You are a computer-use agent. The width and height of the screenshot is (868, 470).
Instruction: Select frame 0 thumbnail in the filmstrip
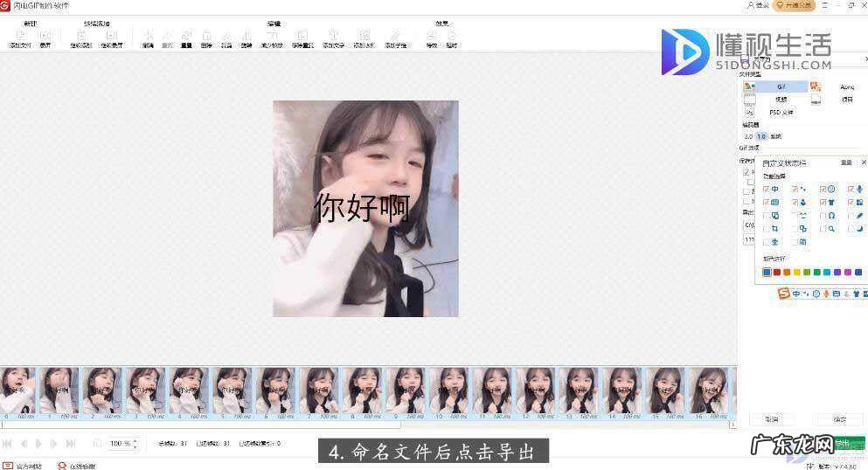pyautogui.click(x=17, y=392)
